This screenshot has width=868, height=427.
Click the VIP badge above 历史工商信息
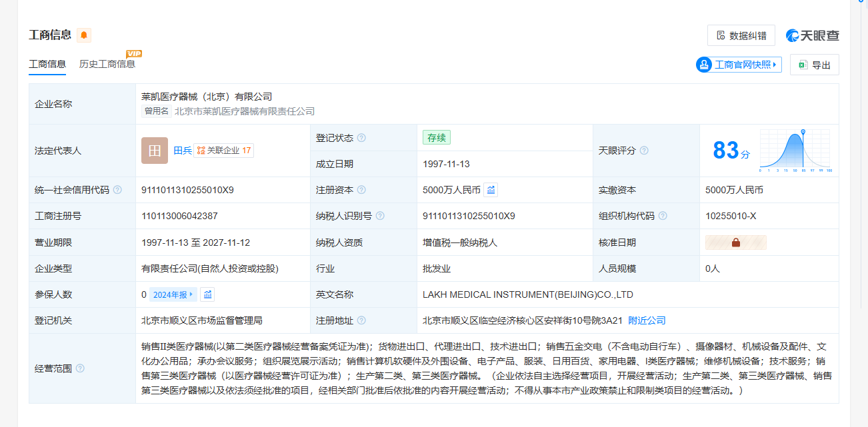[x=134, y=53]
